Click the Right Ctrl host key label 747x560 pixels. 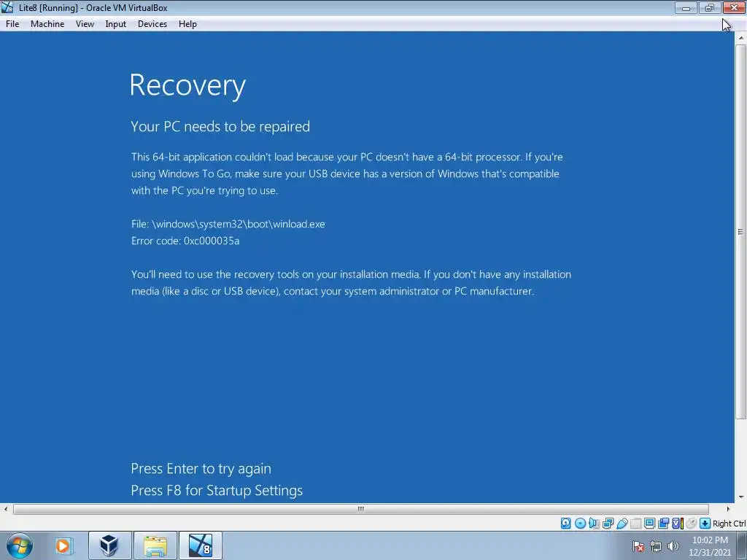tap(729, 524)
